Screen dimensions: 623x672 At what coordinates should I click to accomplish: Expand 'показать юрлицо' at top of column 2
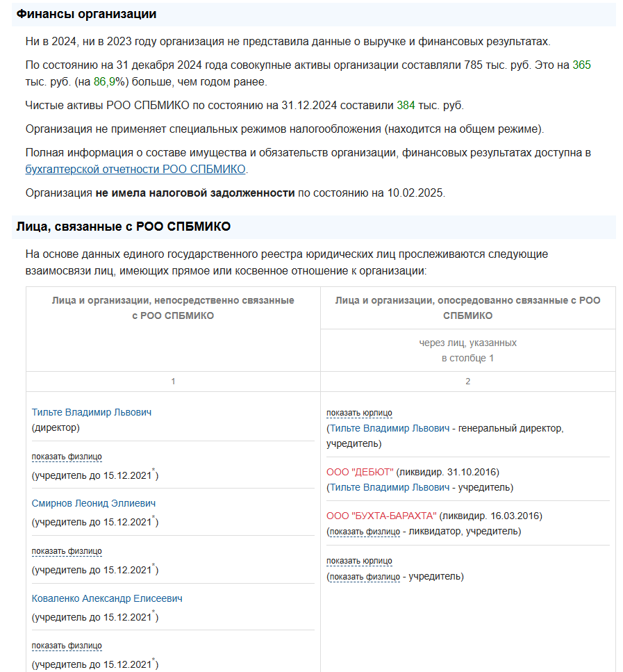(x=359, y=413)
